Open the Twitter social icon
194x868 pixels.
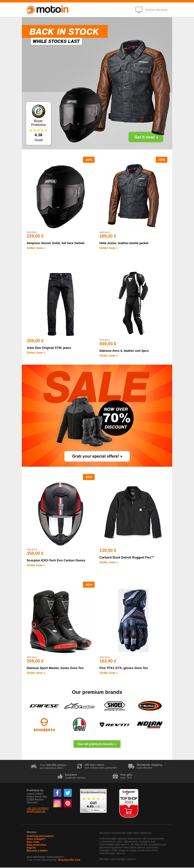click(68, 792)
